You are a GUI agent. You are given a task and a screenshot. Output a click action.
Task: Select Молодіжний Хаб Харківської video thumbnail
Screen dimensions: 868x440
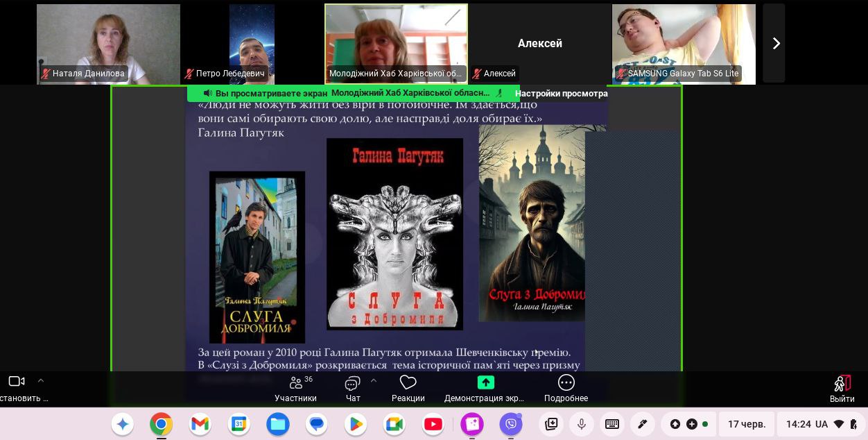pos(396,44)
